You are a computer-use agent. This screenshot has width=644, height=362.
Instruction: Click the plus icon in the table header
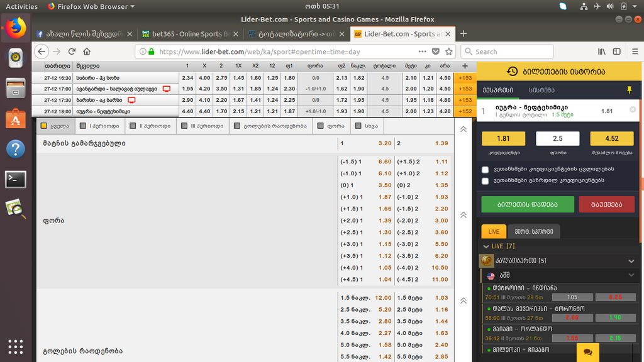[465, 65]
